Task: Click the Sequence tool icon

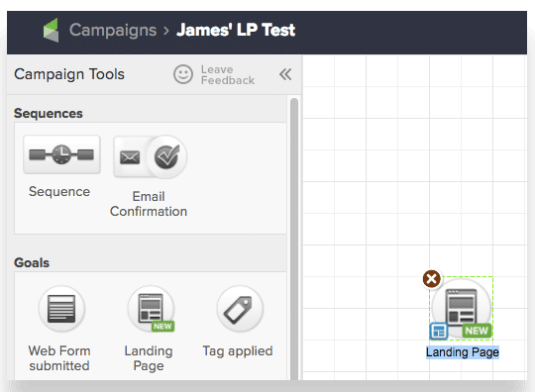Action: [x=61, y=154]
